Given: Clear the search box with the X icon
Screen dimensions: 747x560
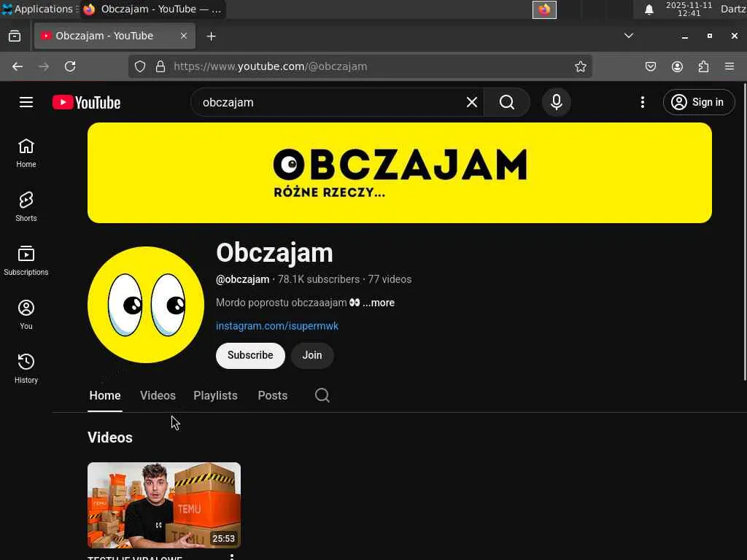Looking at the screenshot, I should pos(472,102).
